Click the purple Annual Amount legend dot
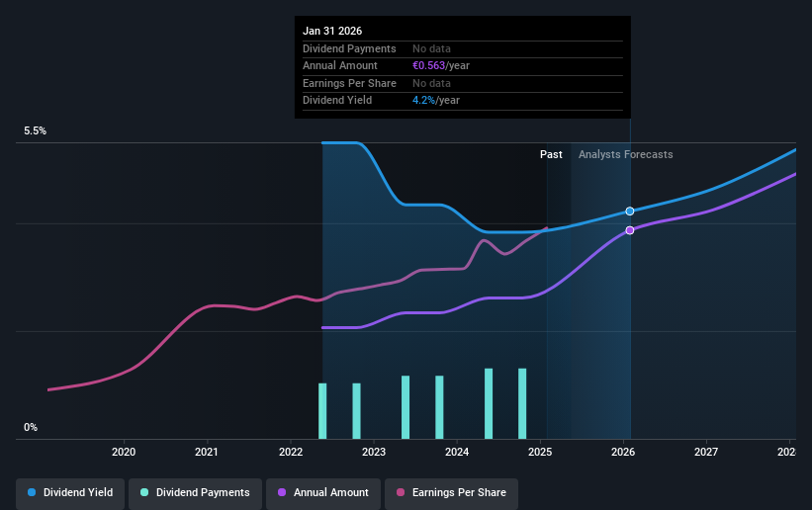Image resolution: width=812 pixels, height=510 pixels. (282, 492)
